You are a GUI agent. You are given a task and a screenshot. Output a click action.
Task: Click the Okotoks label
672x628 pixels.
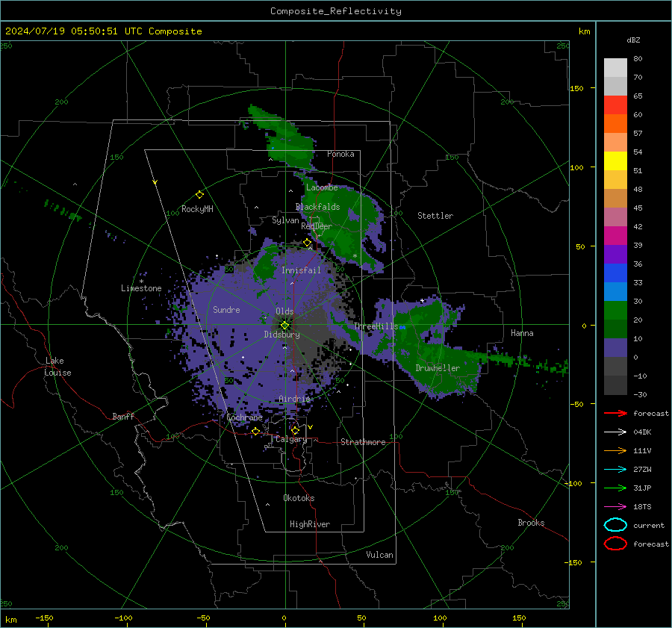pyautogui.click(x=299, y=498)
